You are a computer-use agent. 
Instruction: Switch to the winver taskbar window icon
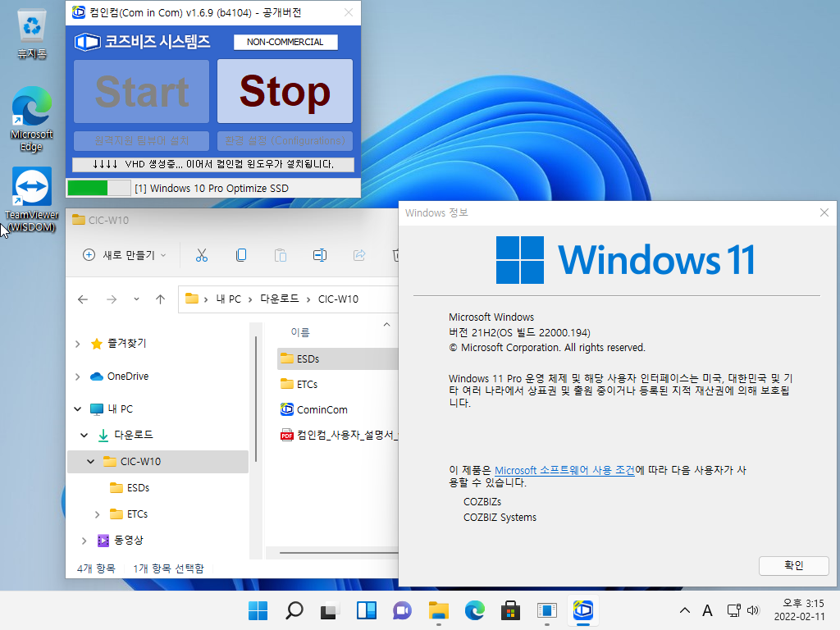pos(547,610)
